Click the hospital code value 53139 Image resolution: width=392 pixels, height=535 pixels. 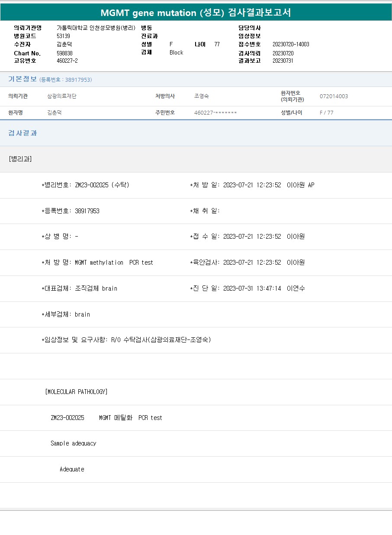click(x=63, y=36)
